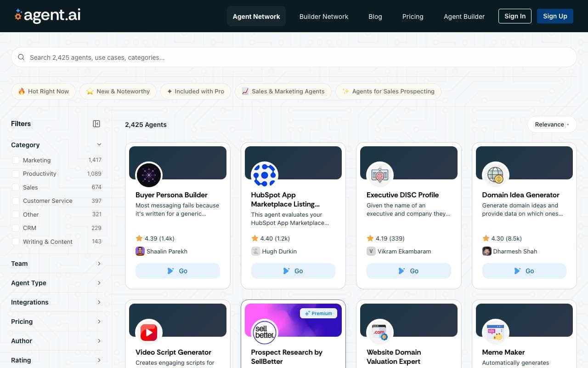Open the Prospect Research by SellBetter title
The image size is (588, 368).
pos(287,357)
